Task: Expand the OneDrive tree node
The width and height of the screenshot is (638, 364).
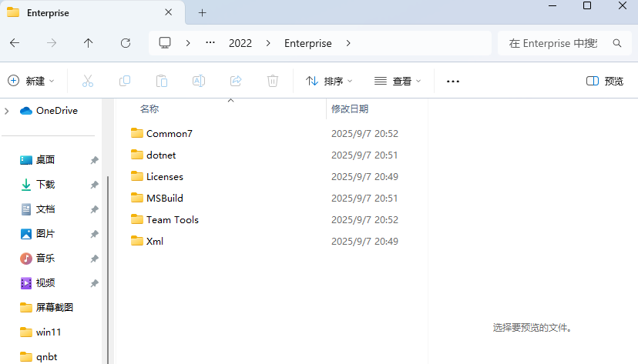Action: click(x=6, y=111)
